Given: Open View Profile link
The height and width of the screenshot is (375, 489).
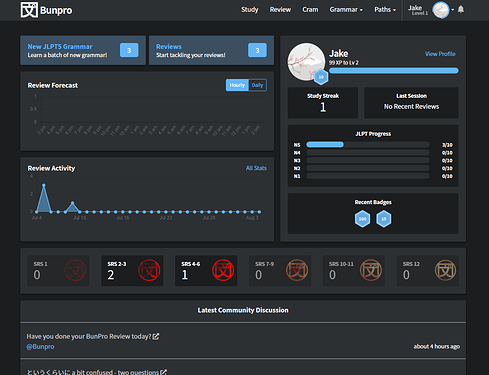Looking at the screenshot, I should click(x=440, y=54).
